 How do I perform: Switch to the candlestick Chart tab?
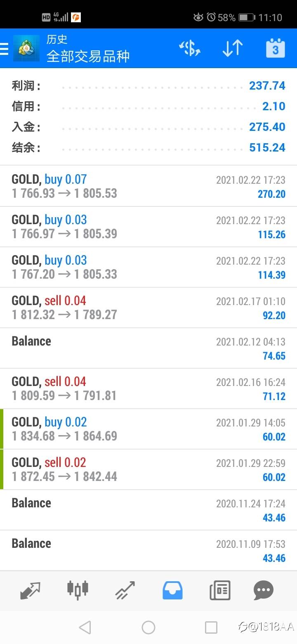click(78, 590)
